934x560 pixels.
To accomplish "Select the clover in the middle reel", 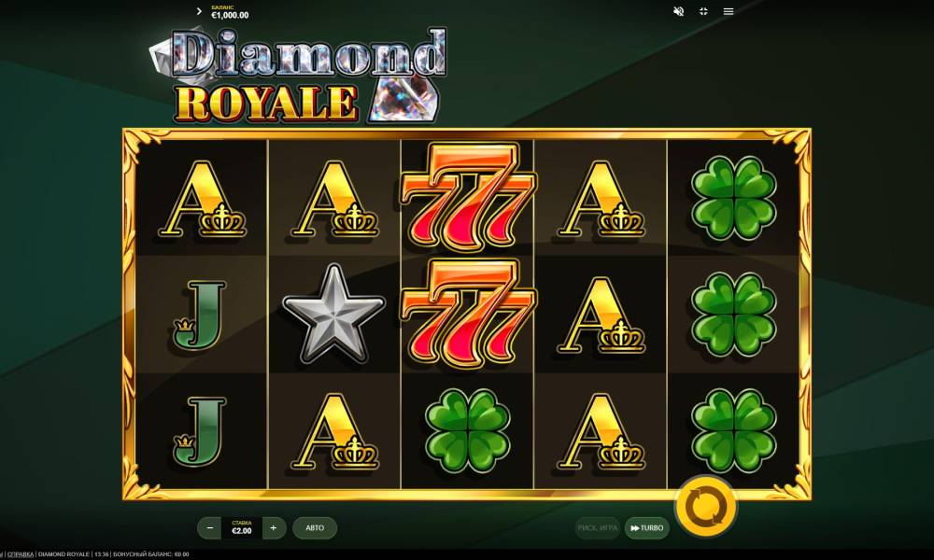I will (468, 431).
